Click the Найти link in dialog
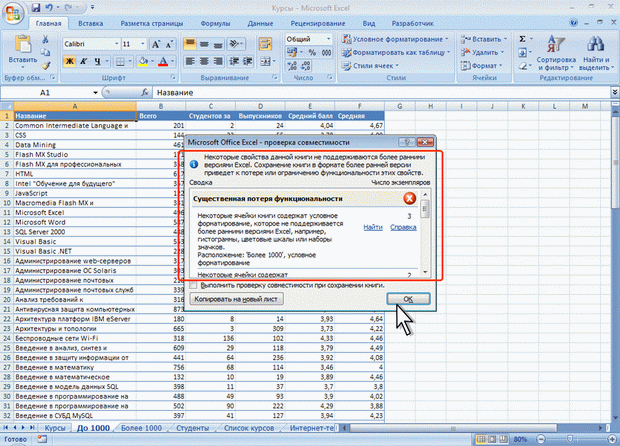620x446 pixels. click(x=373, y=227)
